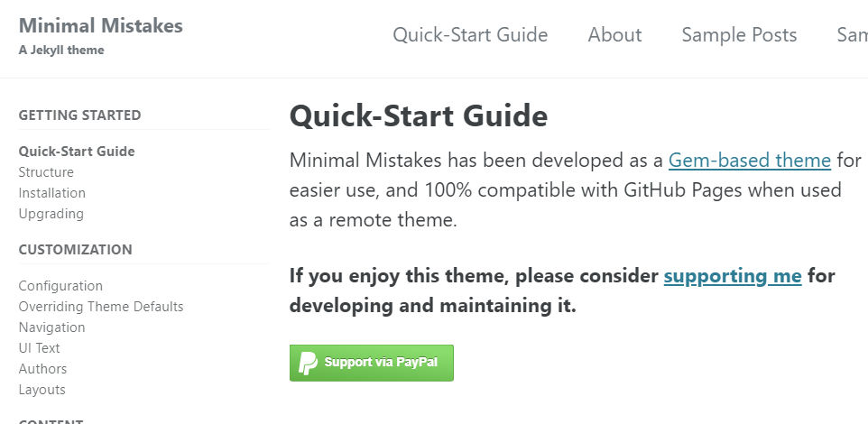Go to About page in top navigation
The height and width of the screenshot is (424, 868).
point(614,35)
